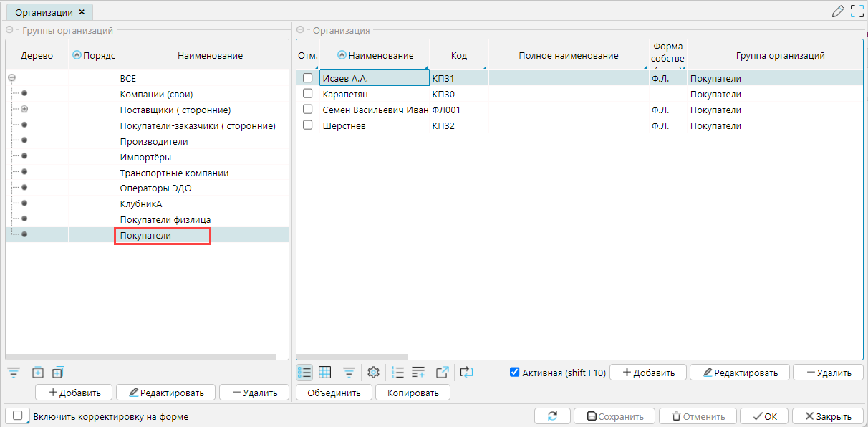
Task: Expand the Поставщики (сторонние) tree node
Action: point(24,110)
